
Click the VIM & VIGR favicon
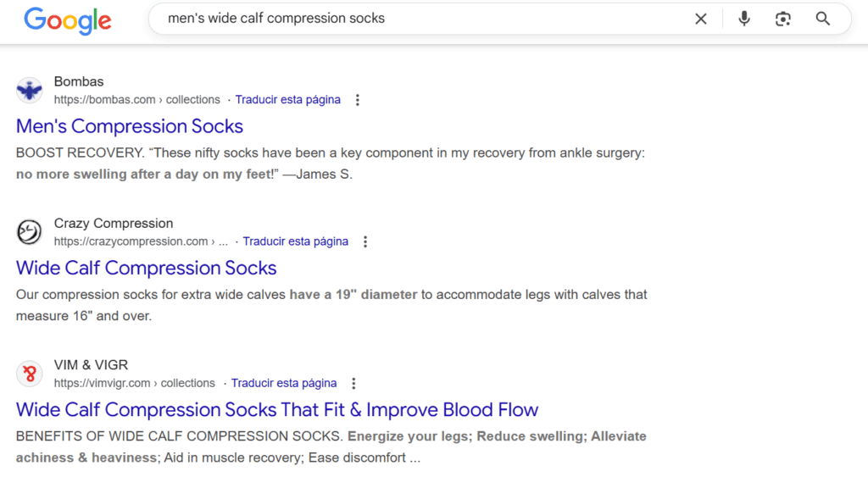pos(30,374)
